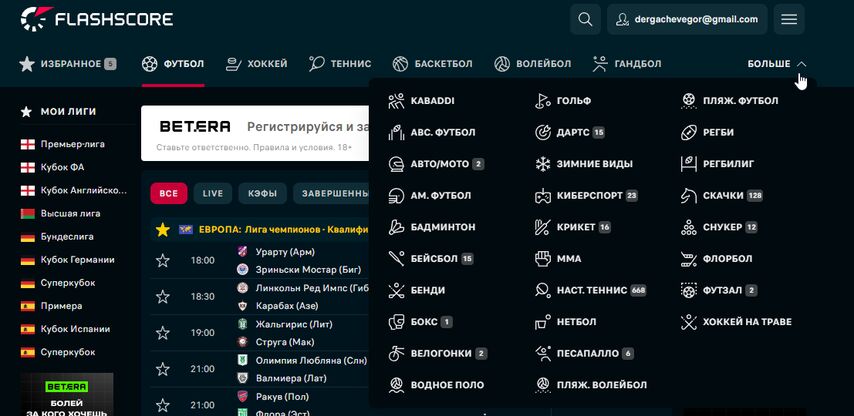The image size is (854, 416).
Task: Select Песапалло from the sports menu
Action: click(x=588, y=353)
